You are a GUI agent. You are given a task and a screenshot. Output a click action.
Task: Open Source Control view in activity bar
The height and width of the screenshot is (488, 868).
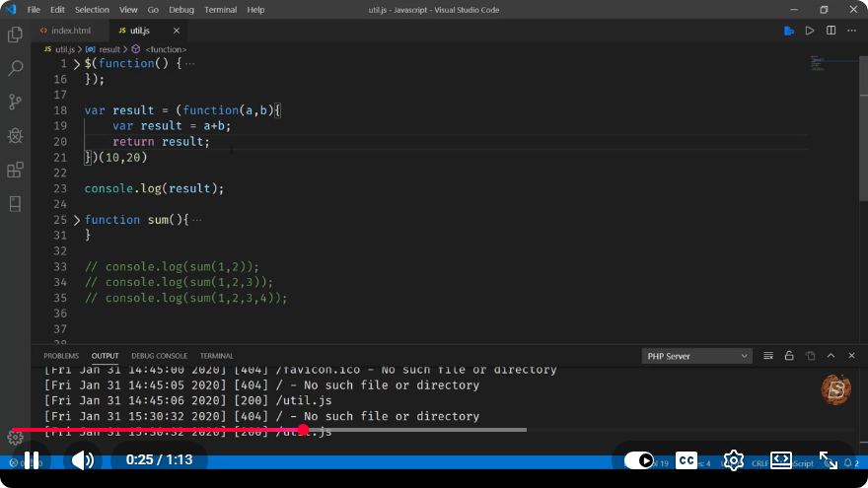coord(15,102)
